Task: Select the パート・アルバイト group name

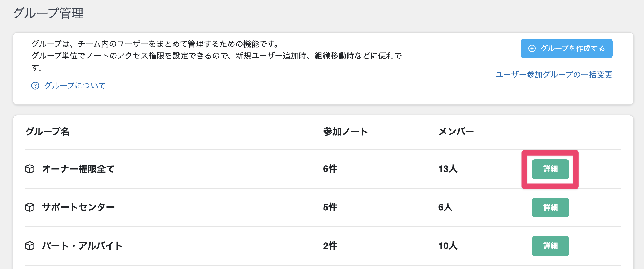Action: [x=82, y=246]
